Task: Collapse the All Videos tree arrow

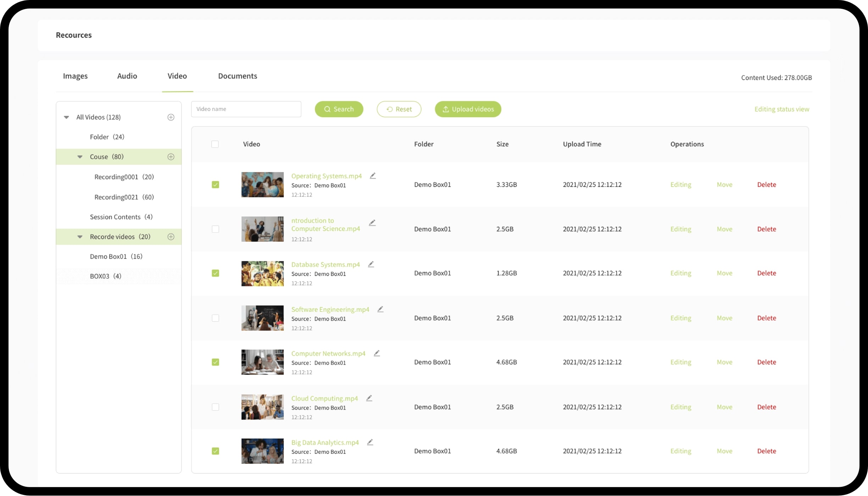Action: 66,117
